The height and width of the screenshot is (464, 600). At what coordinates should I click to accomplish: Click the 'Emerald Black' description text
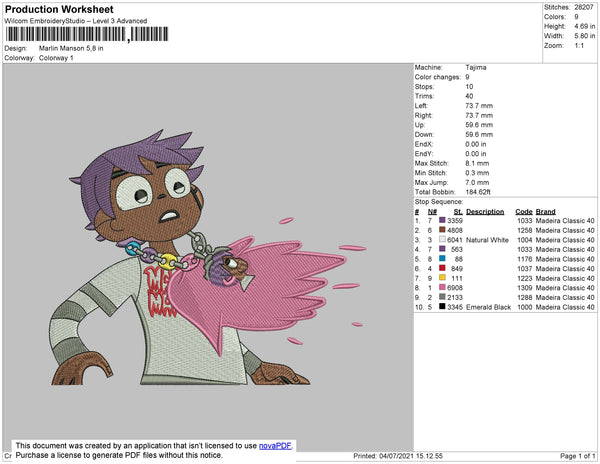[x=489, y=307]
